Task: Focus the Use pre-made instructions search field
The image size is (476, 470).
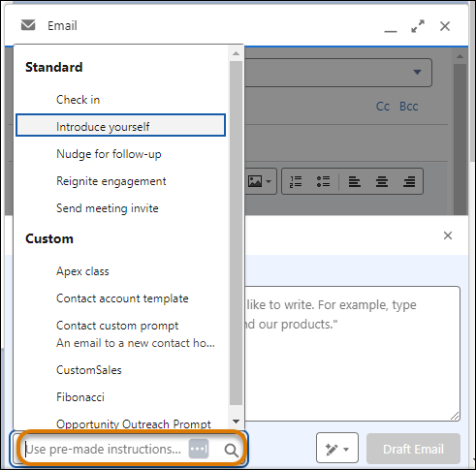Action: [x=105, y=449]
